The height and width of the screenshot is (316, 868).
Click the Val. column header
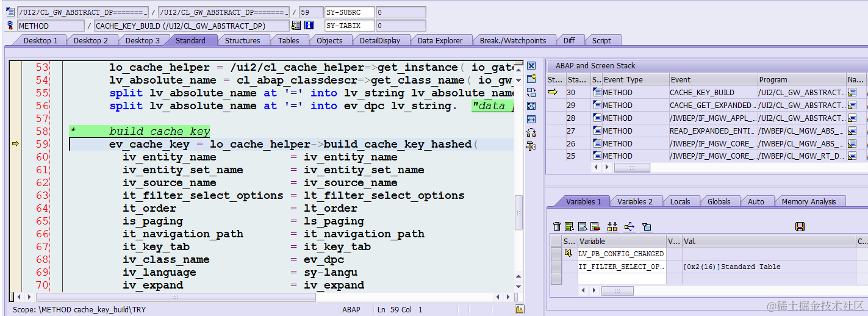(769, 241)
